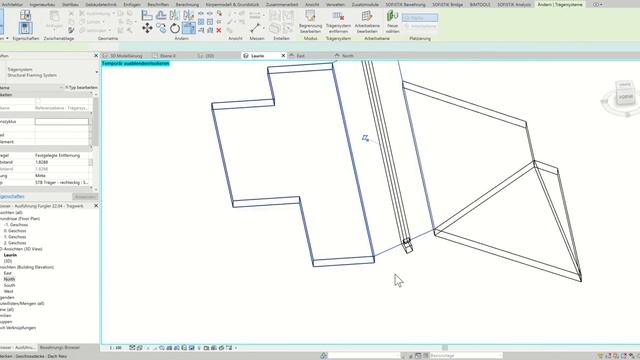640x360 pixels.
Task: Open the Stahlbau ribbon tab
Action: 71,4
